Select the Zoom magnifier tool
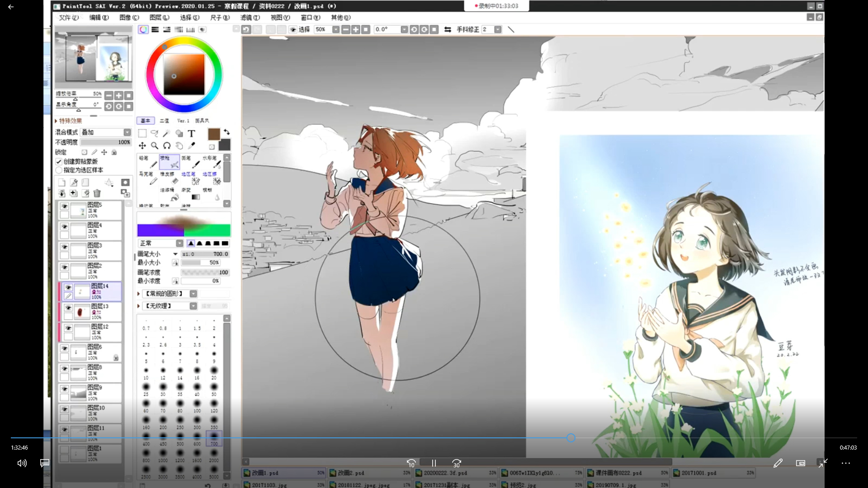Image resolution: width=868 pixels, height=488 pixels. click(x=155, y=145)
